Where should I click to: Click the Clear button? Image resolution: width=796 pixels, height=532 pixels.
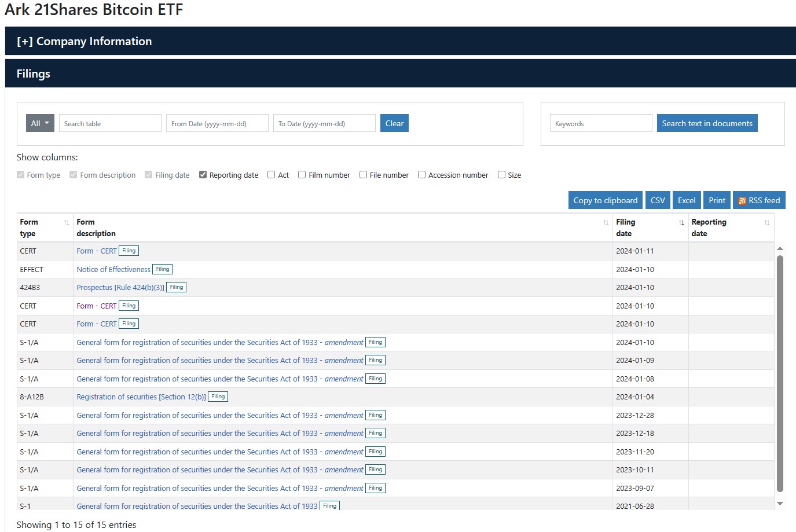[x=394, y=123]
